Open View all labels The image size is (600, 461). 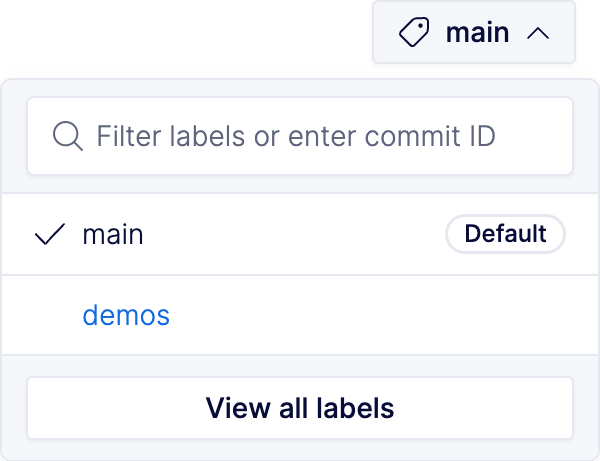pos(300,408)
